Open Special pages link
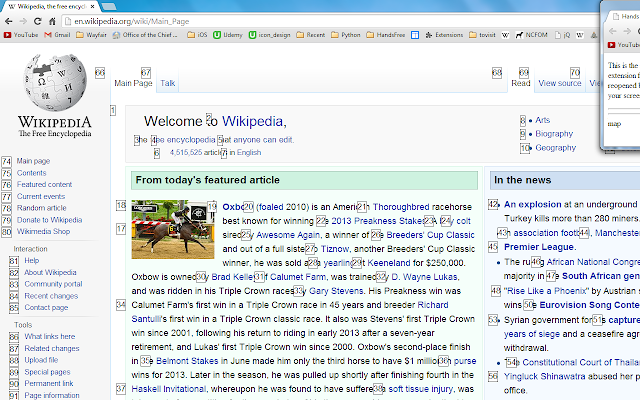This screenshot has width=640, height=400. pyautogui.click(x=47, y=372)
